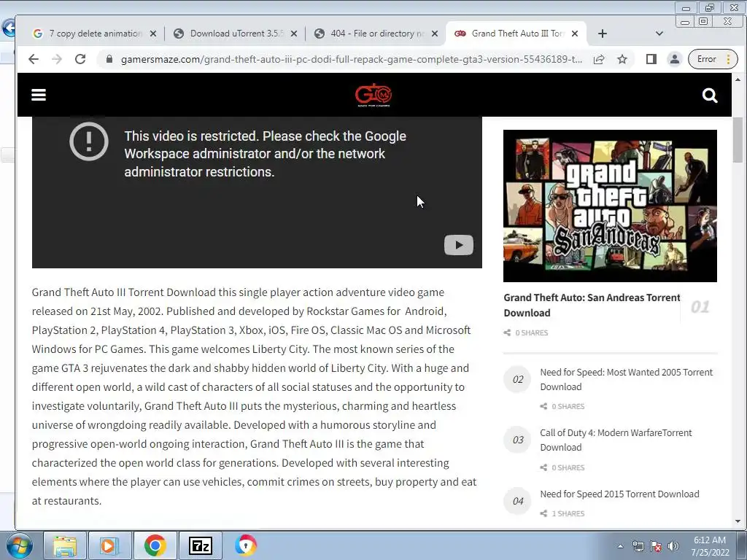Screen dimensions: 747x560
Task: Open 'Call of Duty 4: Modern Warfare' link
Action: (616, 440)
